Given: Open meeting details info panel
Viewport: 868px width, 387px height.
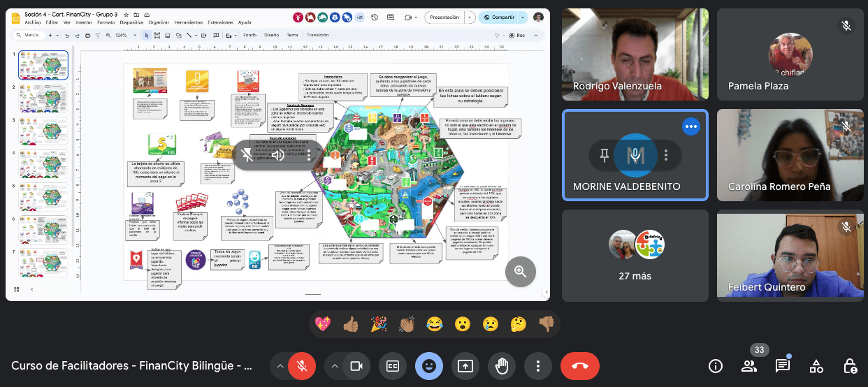Looking at the screenshot, I should (x=716, y=366).
